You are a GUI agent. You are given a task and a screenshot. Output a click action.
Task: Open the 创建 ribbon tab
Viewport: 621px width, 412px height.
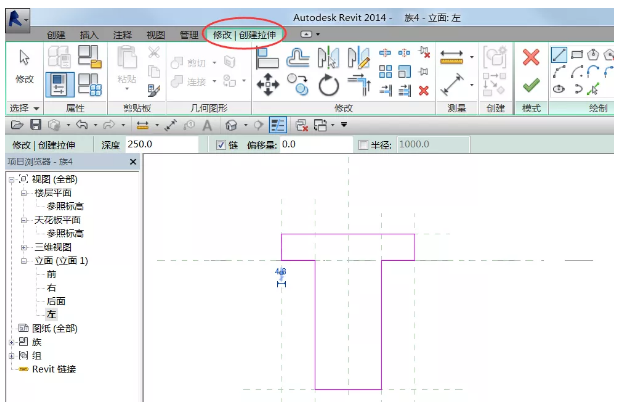click(56, 35)
